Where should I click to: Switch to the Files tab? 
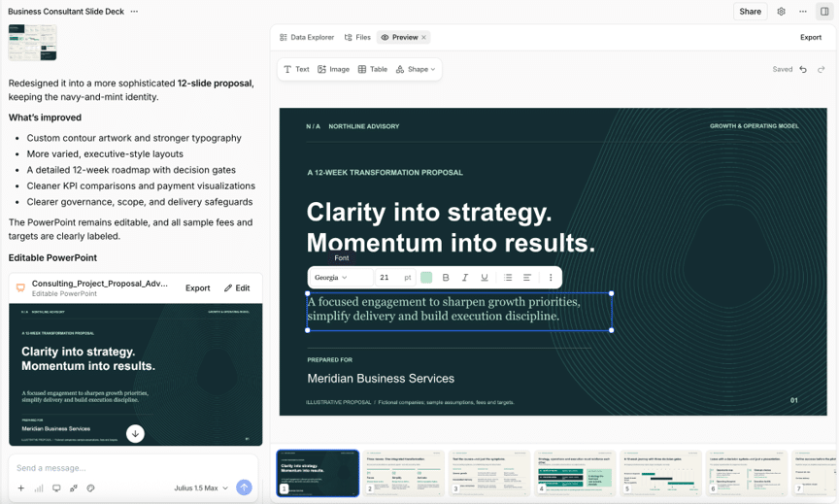357,38
